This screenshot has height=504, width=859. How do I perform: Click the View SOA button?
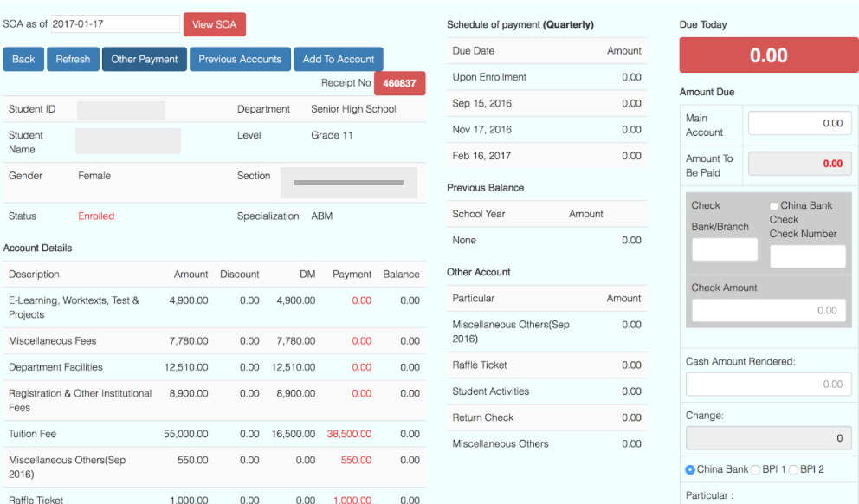pos(214,24)
